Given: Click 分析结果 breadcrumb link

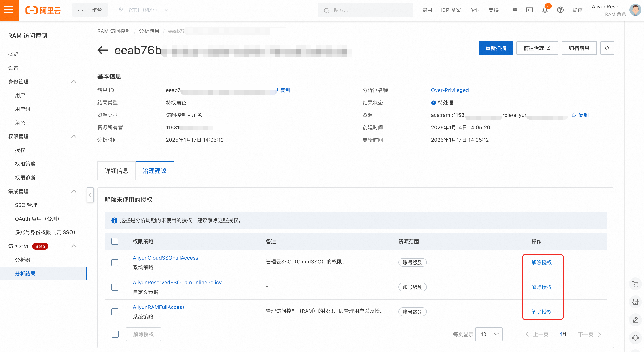Looking at the screenshot, I should pos(149,31).
